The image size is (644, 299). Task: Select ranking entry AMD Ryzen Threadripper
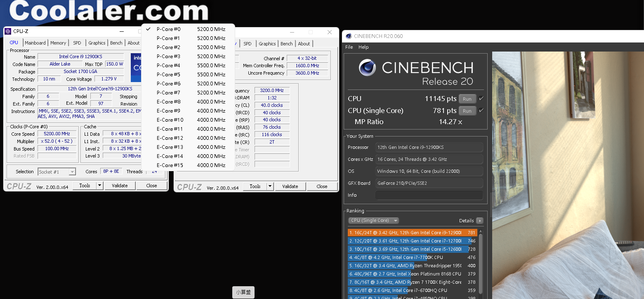pos(413,266)
